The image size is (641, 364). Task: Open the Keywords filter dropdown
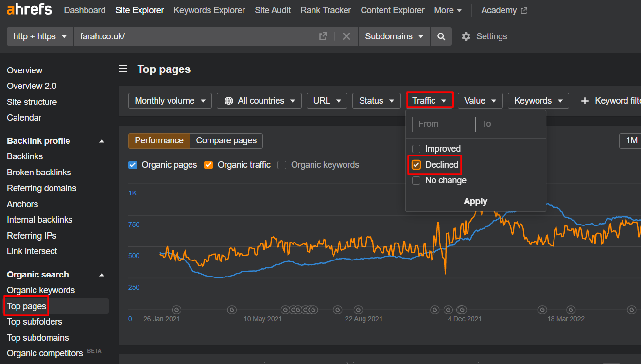click(x=538, y=101)
